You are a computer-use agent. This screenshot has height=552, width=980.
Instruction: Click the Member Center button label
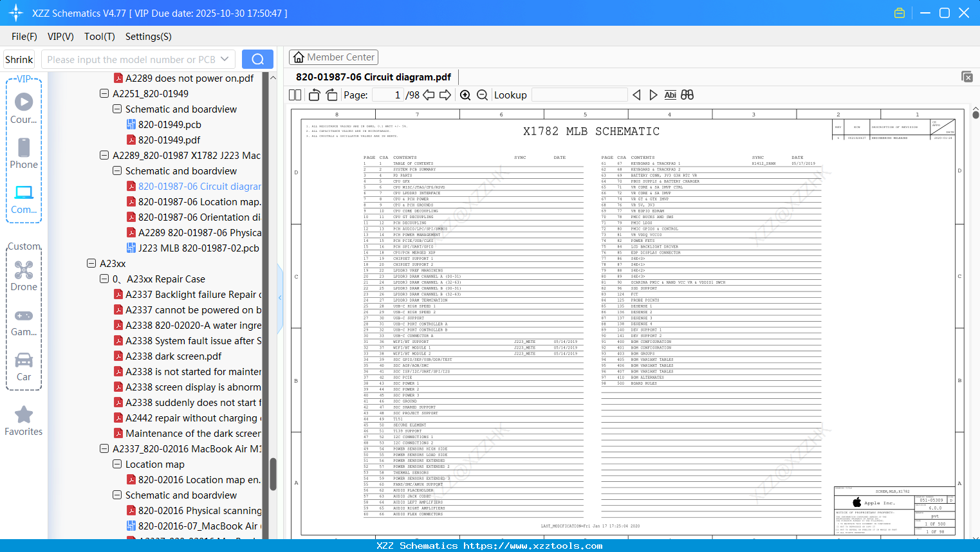coord(341,57)
